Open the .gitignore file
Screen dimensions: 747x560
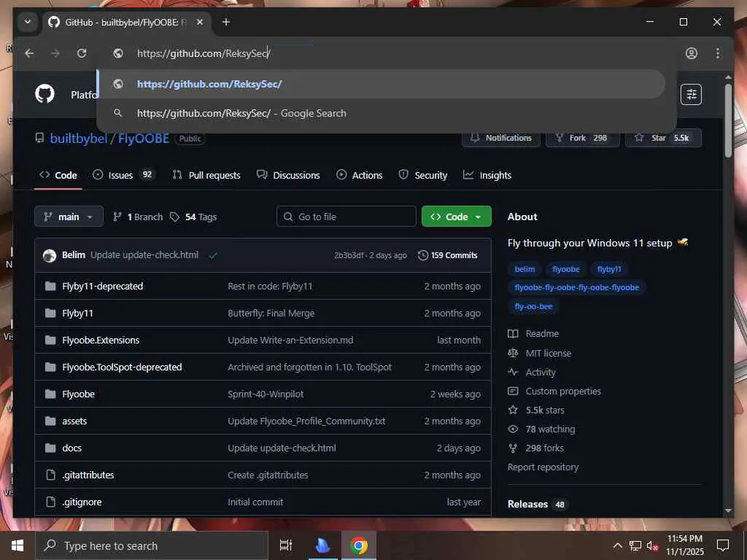(82, 502)
